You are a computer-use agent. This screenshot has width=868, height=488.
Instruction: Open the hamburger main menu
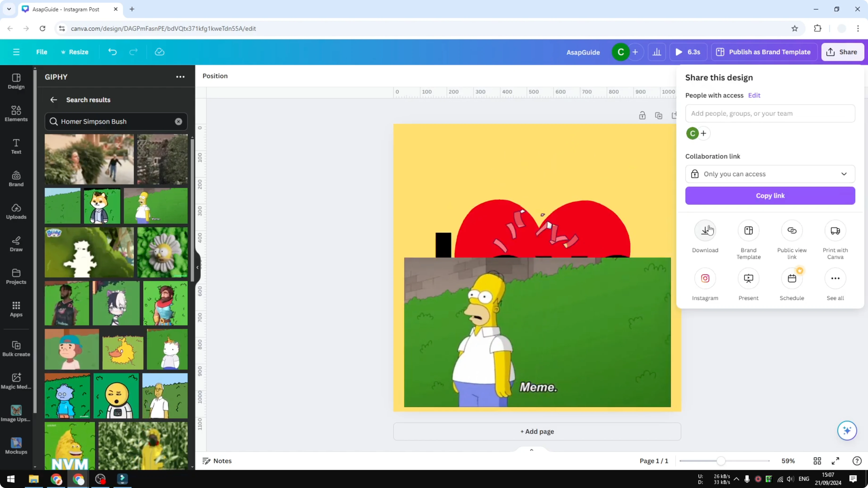[x=16, y=52]
